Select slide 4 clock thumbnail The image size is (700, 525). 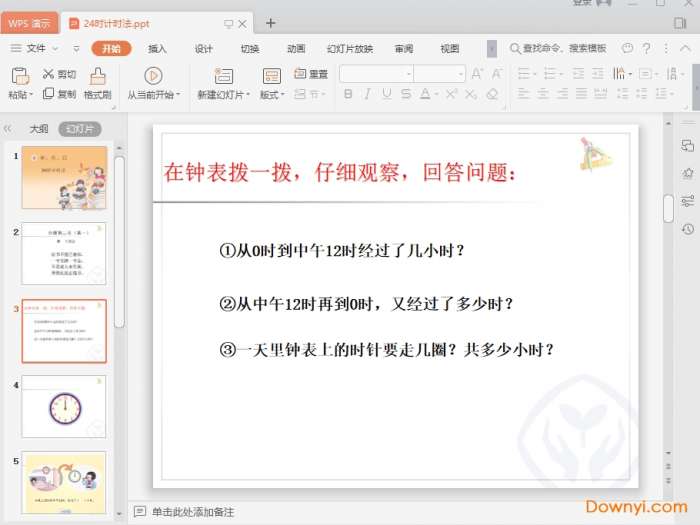coord(64,407)
